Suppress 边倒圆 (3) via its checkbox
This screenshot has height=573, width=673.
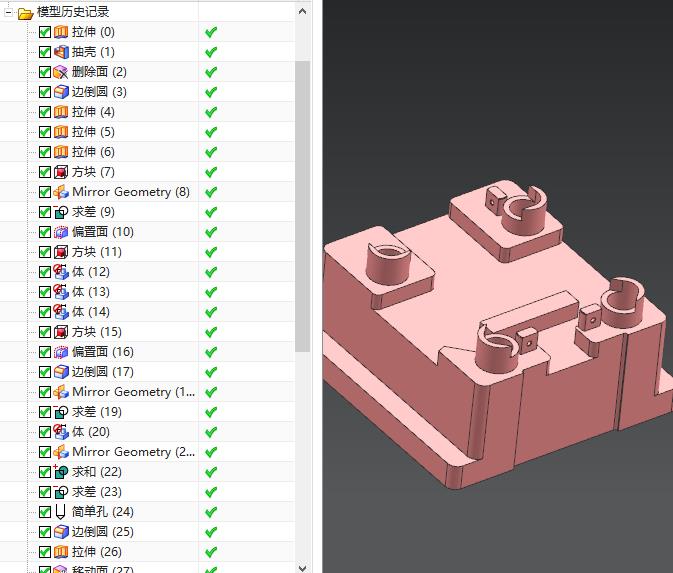click(45, 92)
